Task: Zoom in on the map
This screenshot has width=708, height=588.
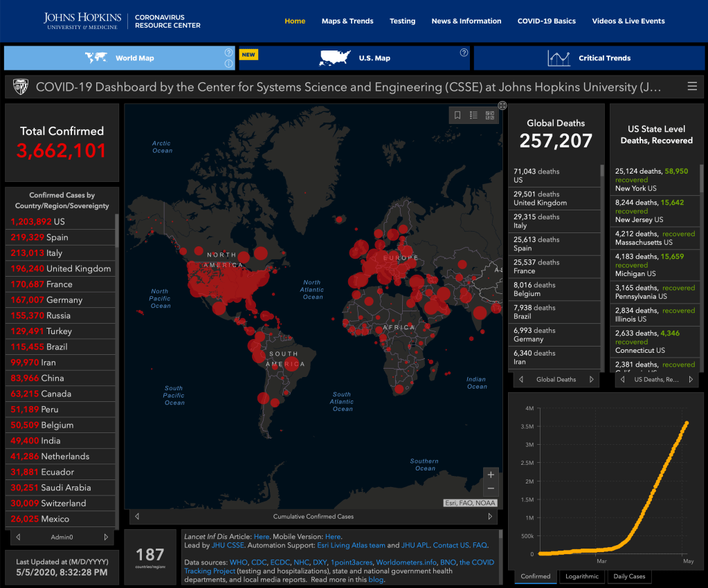Action: (x=491, y=475)
